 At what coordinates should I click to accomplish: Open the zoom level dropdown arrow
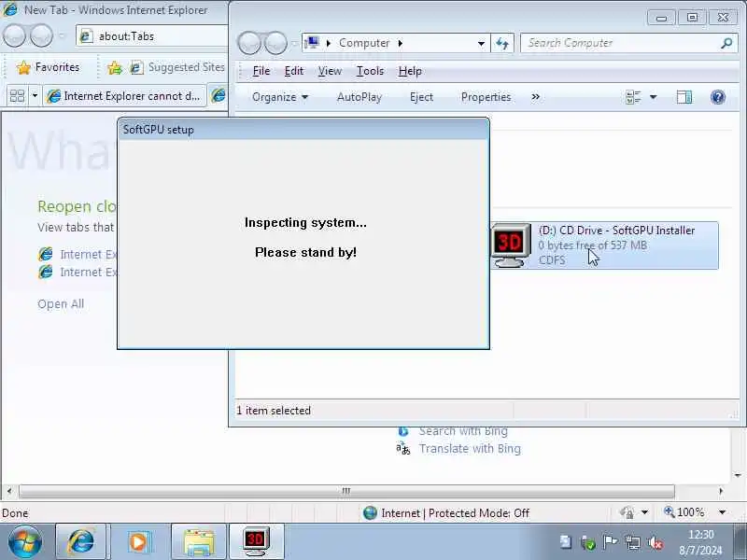pos(722,512)
